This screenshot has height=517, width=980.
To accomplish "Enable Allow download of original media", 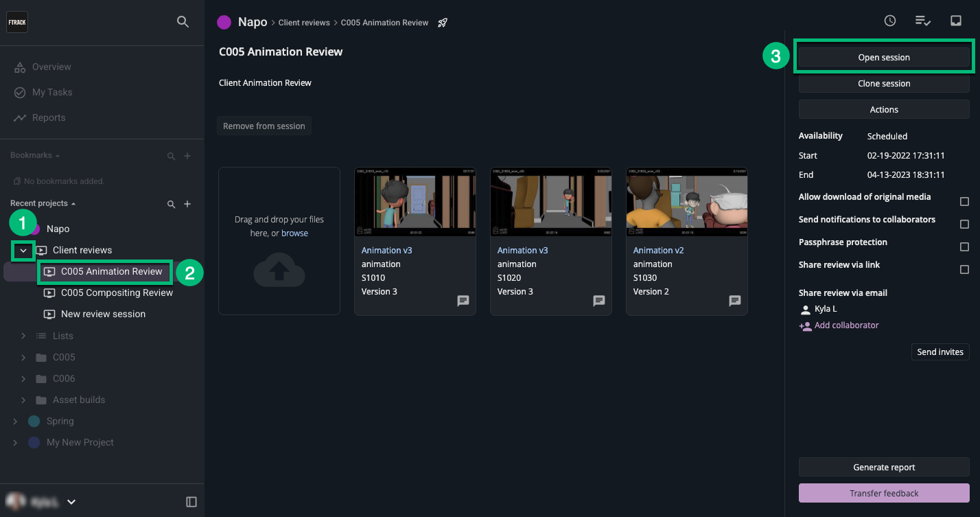I will [x=964, y=201].
